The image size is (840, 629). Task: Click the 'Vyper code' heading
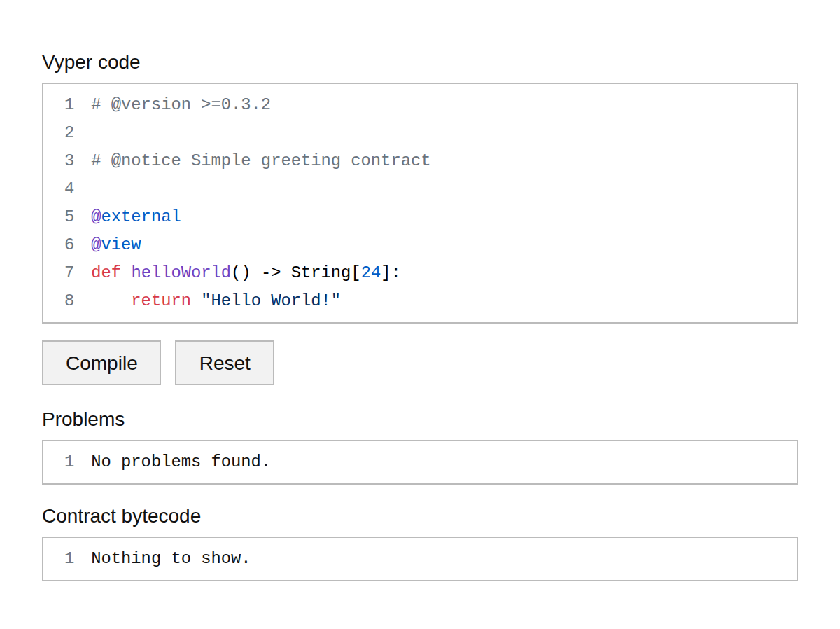coord(91,62)
